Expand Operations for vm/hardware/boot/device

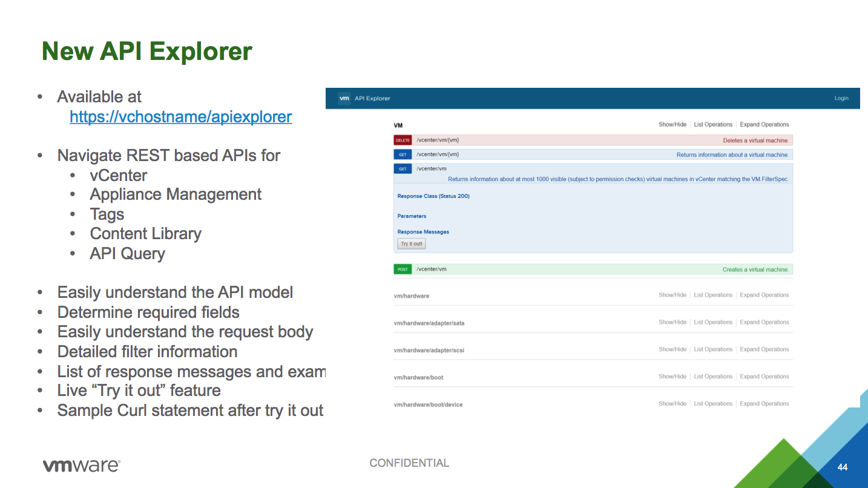pos(764,404)
